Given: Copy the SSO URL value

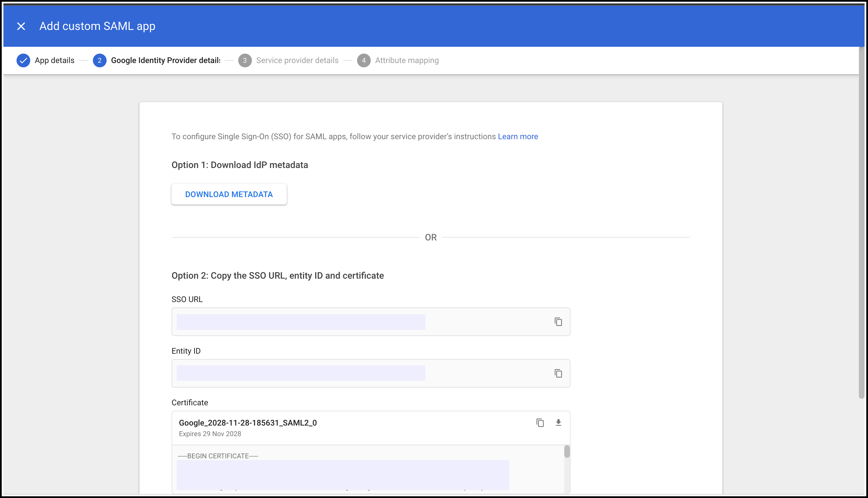Looking at the screenshot, I should pos(558,322).
